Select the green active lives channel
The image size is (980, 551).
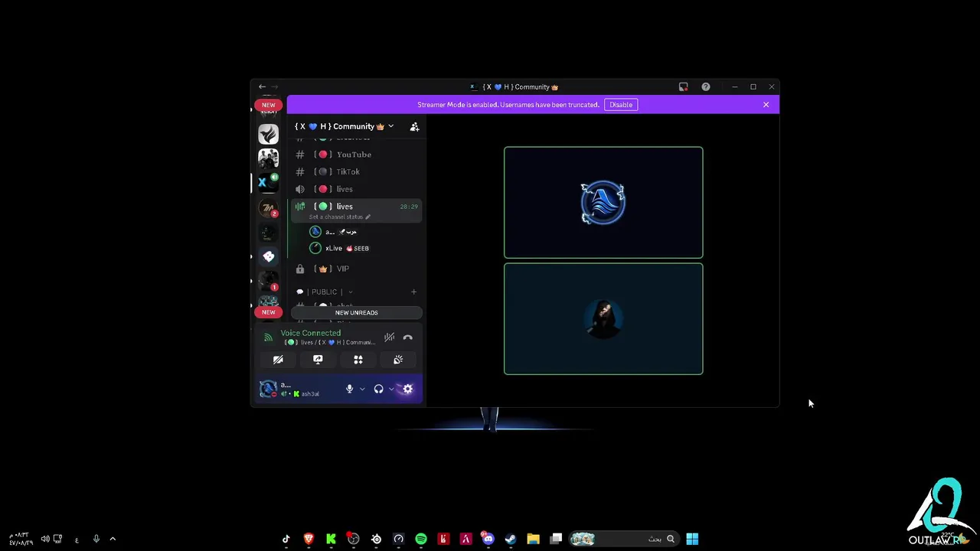(x=356, y=210)
